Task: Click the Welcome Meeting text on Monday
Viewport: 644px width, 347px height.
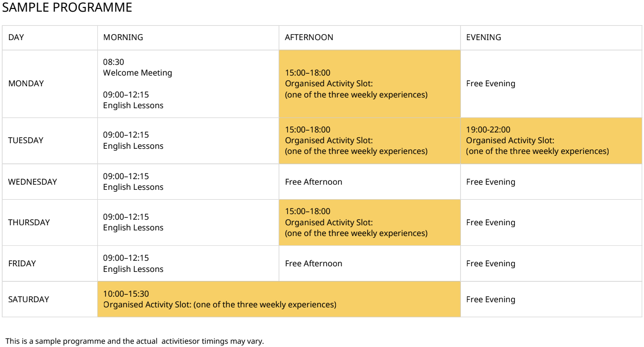Action: [137, 73]
